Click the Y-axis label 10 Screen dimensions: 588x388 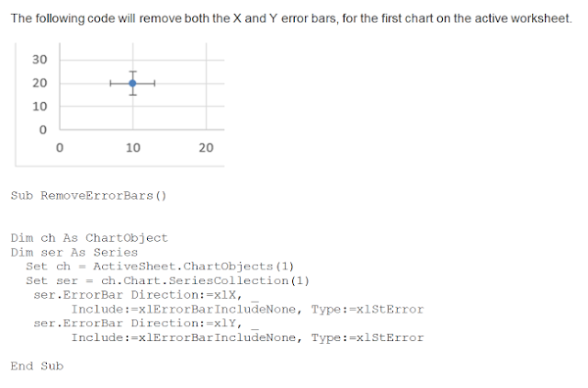click(40, 106)
